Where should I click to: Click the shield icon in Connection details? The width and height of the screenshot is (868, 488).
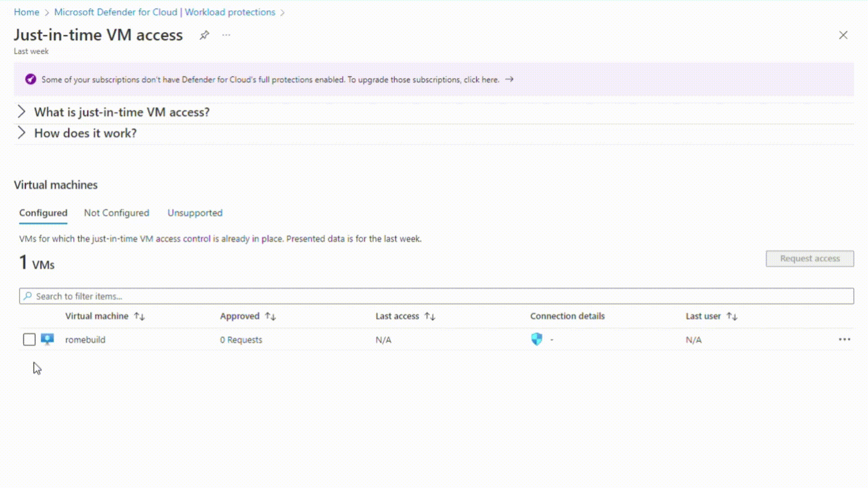tap(537, 339)
